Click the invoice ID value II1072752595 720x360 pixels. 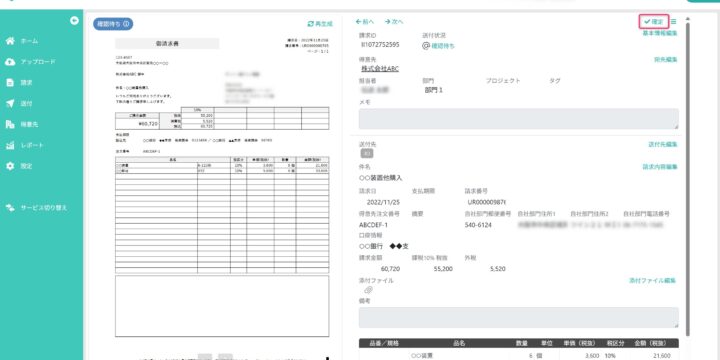380,45
